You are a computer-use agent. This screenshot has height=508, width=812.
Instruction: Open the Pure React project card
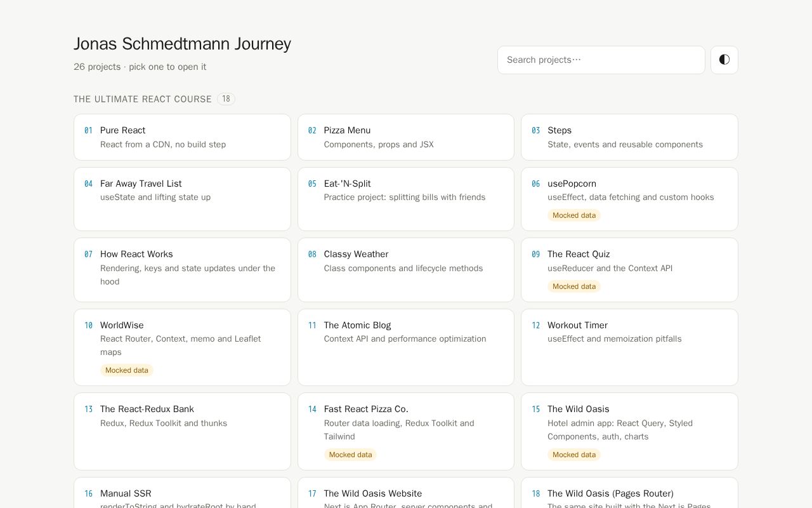click(182, 137)
